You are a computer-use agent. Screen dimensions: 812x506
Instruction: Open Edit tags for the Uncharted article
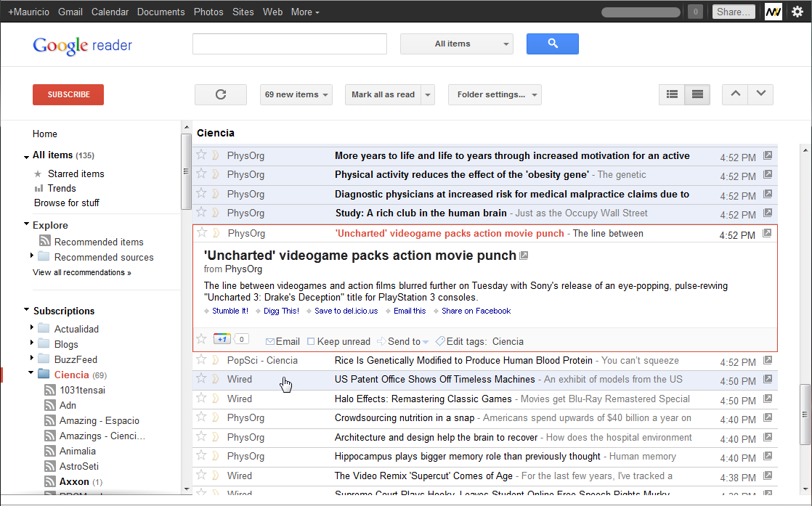pos(465,341)
